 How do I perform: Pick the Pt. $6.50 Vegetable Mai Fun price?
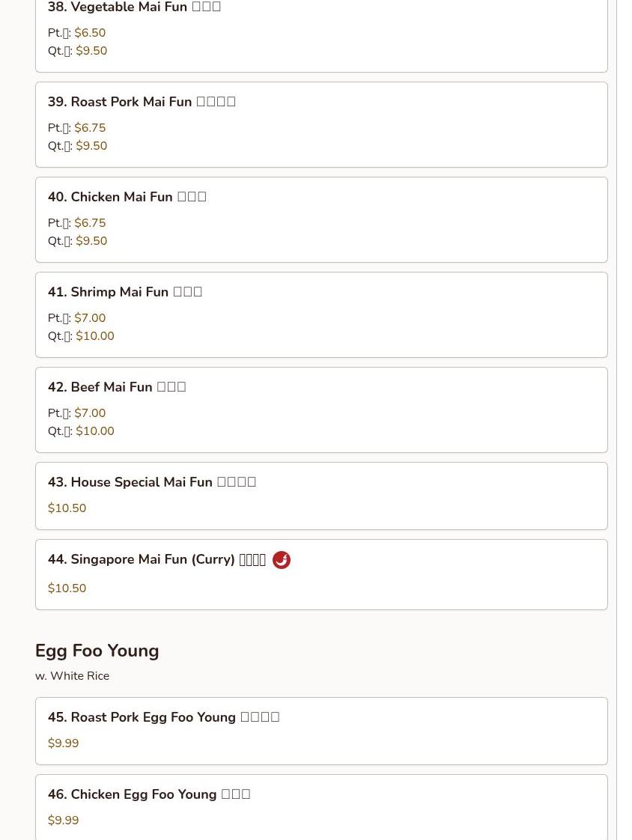76,33
